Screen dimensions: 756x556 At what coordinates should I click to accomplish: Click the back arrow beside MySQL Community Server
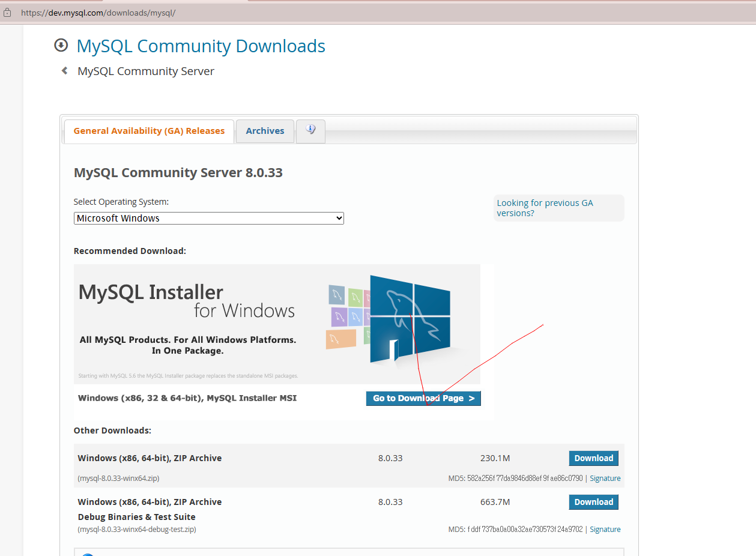65,71
